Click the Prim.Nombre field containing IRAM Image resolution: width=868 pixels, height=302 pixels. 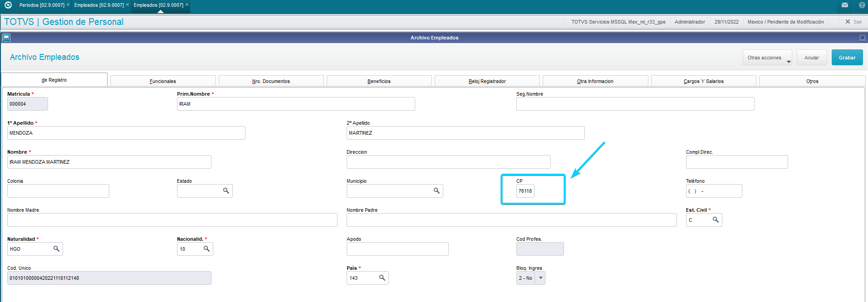296,104
